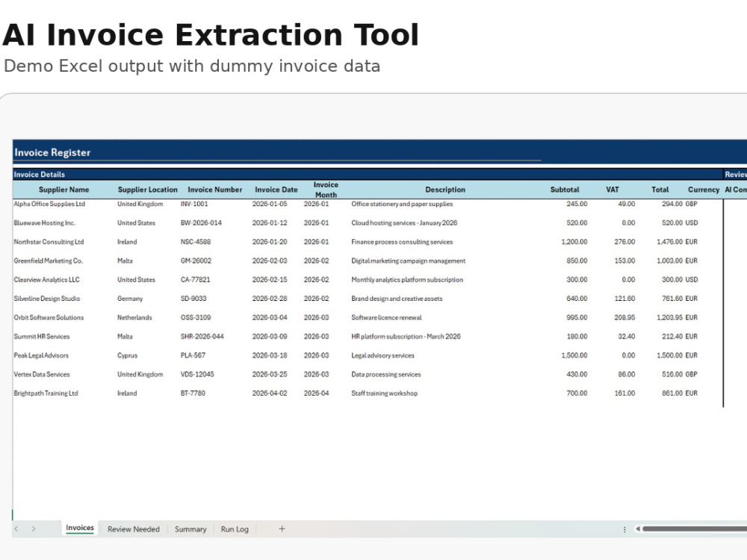Select cell Alpha Office Supplies Ltd
The width and height of the screenshot is (747, 560).
49,204
